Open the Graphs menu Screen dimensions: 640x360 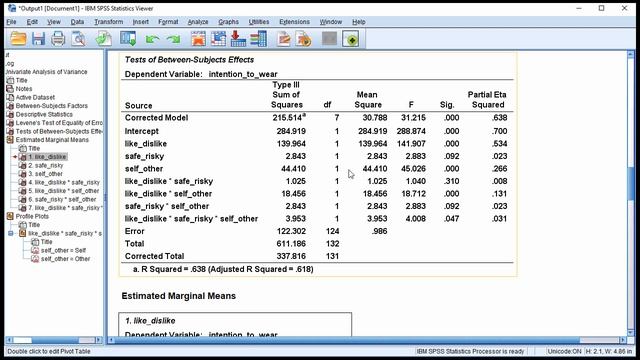[228, 22]
